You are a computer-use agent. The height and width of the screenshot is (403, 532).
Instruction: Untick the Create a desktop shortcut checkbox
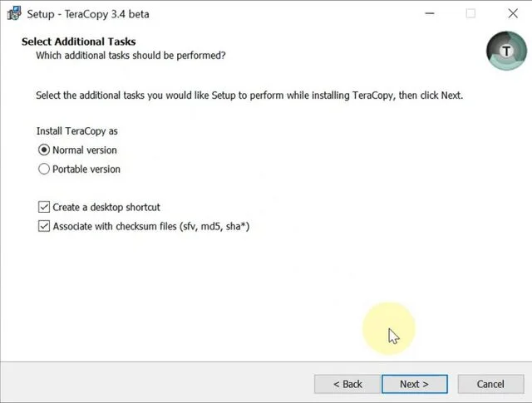(44, 207)
